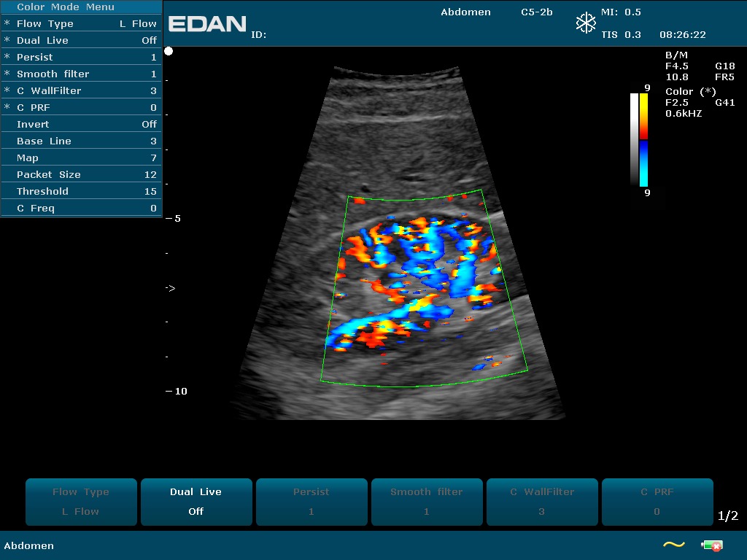This screenshot has height=560, width=747.
Task: Toggle the Dual Live soft key at bottom
Action: coord(196,502)
